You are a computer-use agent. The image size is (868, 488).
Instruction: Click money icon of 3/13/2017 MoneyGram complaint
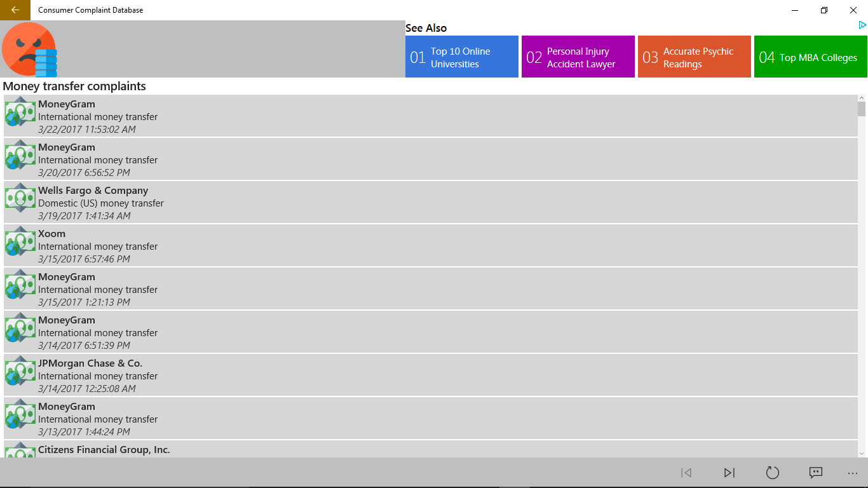point(20,414)
